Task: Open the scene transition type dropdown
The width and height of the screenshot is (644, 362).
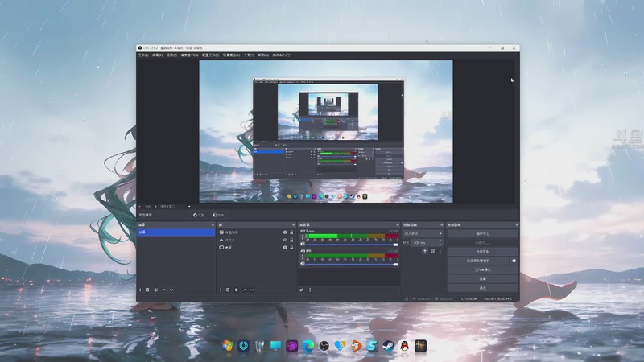Action: pos(422,233)
